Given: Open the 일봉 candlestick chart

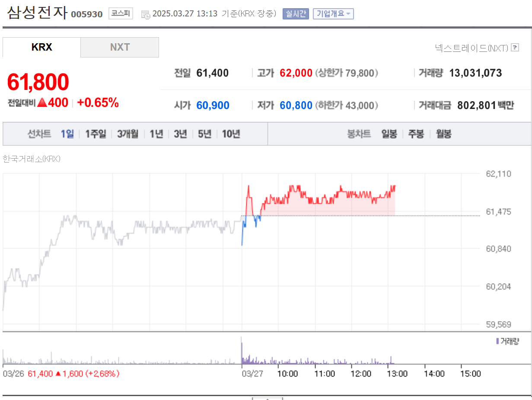Looking at the screenshot, I should [389, 134].
